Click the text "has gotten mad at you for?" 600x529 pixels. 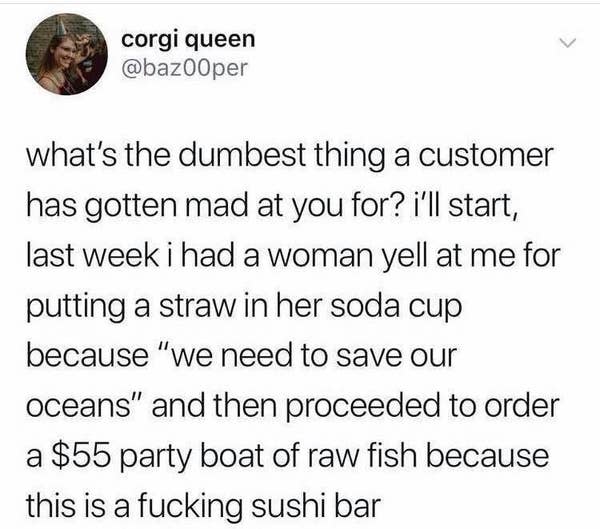point(214,207)
